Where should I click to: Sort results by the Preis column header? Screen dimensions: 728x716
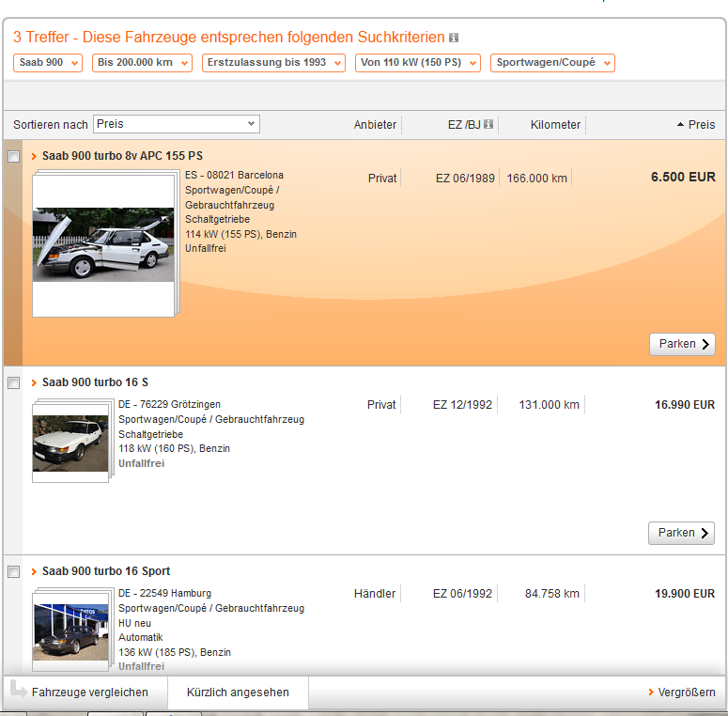[701, 125]
